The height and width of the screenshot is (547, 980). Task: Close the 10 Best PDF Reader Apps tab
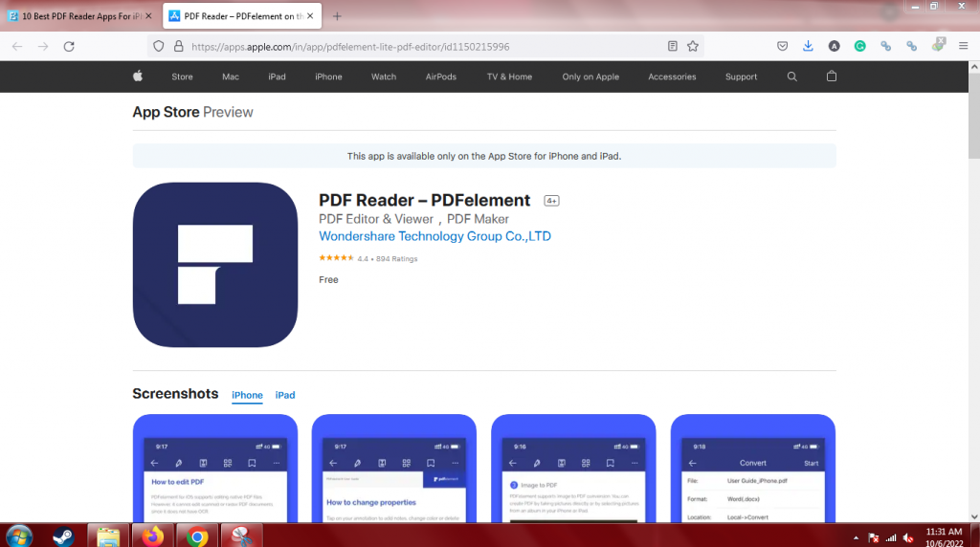click(x=148, y=16)
